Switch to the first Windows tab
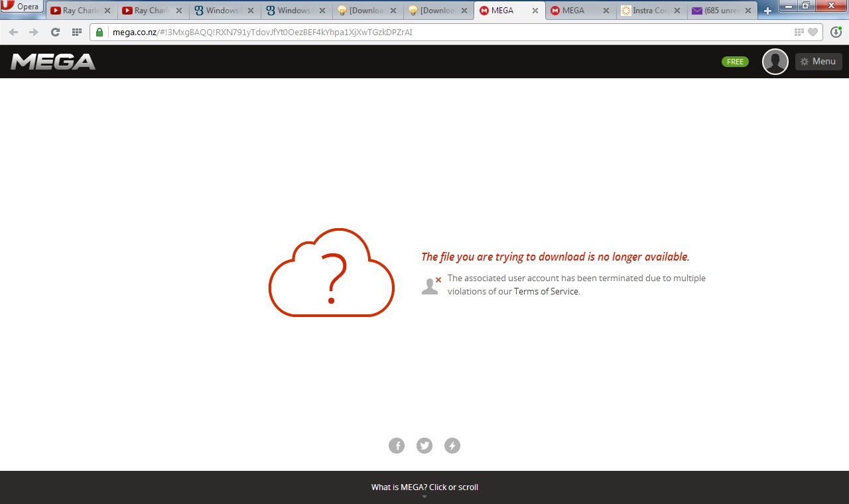This screenshot has width=849, height=504. click(224, 11)
